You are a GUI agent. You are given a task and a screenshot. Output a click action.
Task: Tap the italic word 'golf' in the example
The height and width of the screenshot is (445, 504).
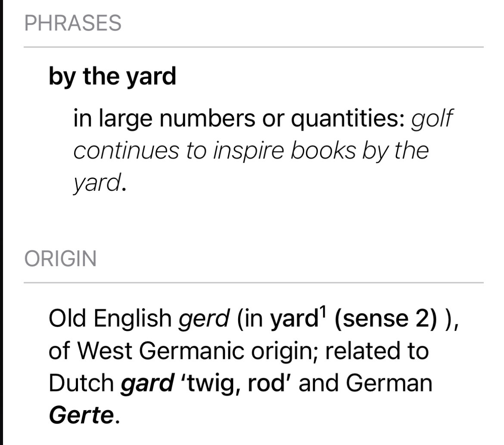[432, 118]
